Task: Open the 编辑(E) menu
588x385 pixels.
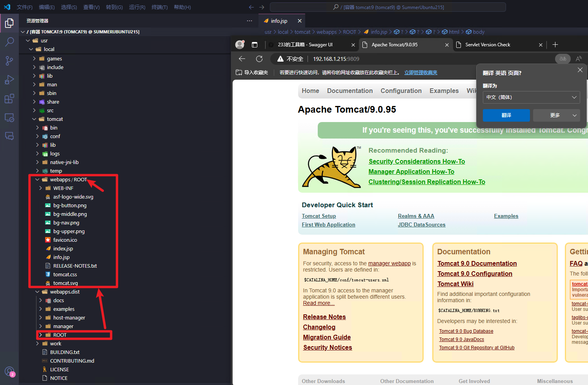Action: pos(47,7)
